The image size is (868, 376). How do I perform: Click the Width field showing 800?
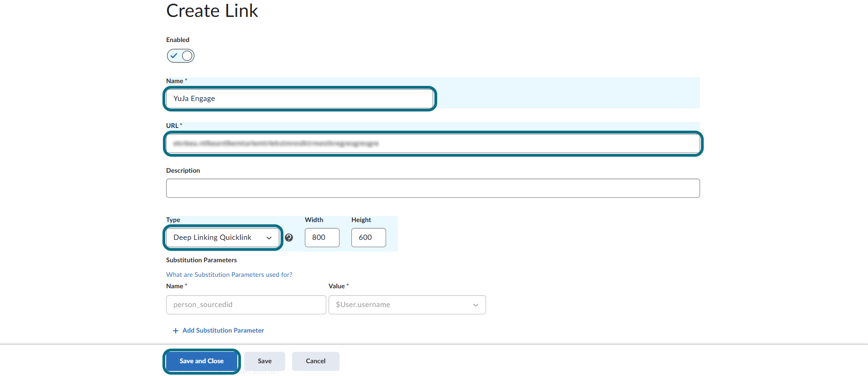click(322, 238)
